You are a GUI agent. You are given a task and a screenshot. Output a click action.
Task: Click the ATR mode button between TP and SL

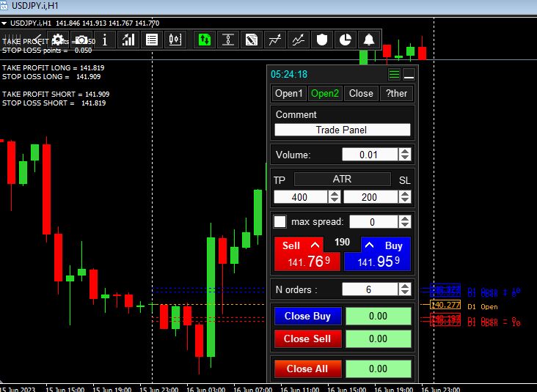342,179
